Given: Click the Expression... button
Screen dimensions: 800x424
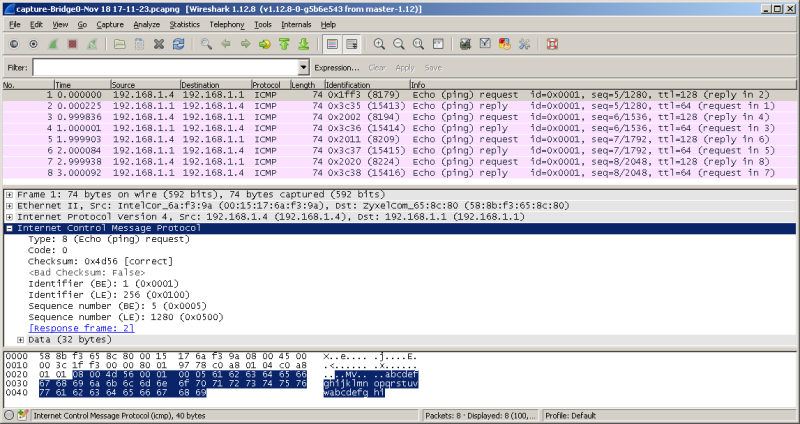Looking at the screenshot, I should pos(337,67).
